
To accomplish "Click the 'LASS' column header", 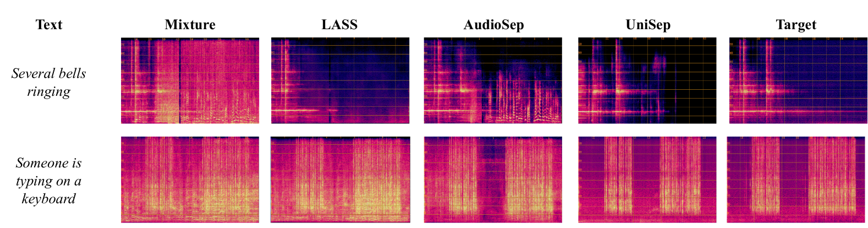I will [339, 25].
